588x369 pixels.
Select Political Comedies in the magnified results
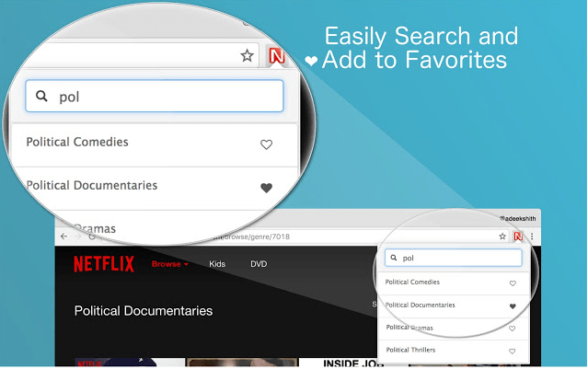click(77, 143)
